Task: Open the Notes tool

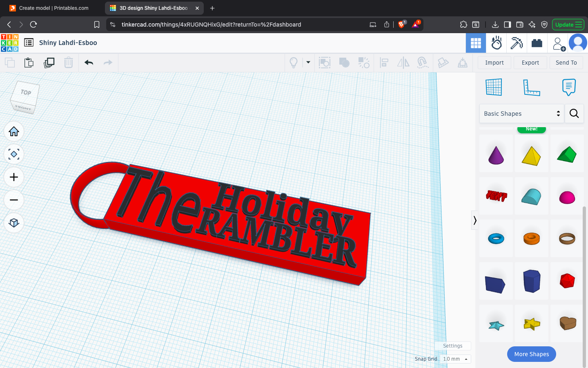Action: (x=569, y=87)
